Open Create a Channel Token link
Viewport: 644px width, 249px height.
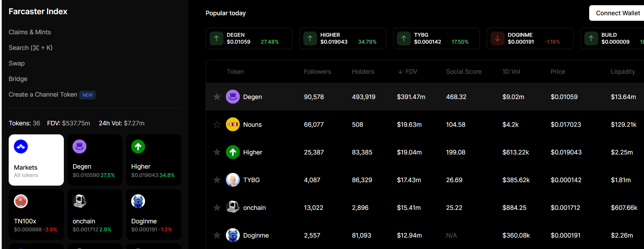(43, 95)
